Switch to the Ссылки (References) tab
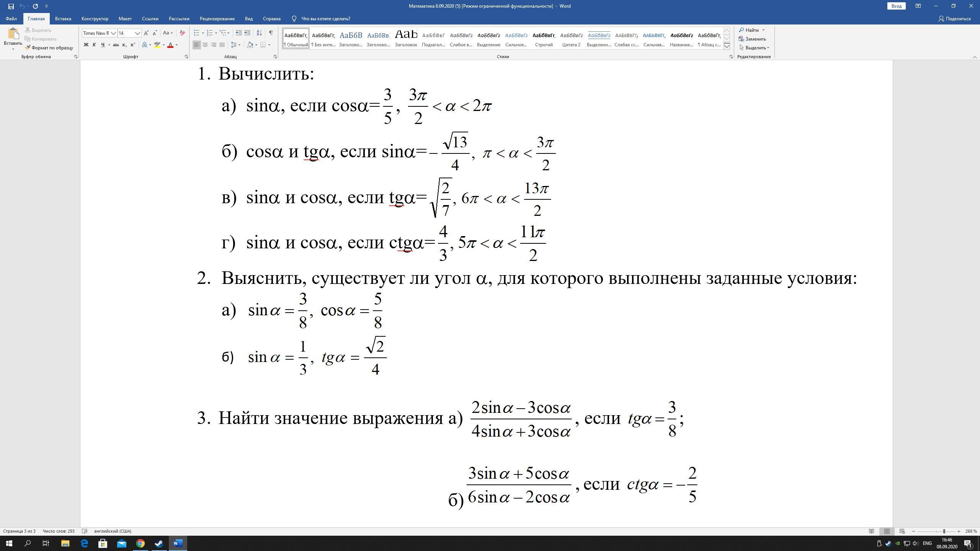This screenshot has width=980, height=551. click(150, 18)
